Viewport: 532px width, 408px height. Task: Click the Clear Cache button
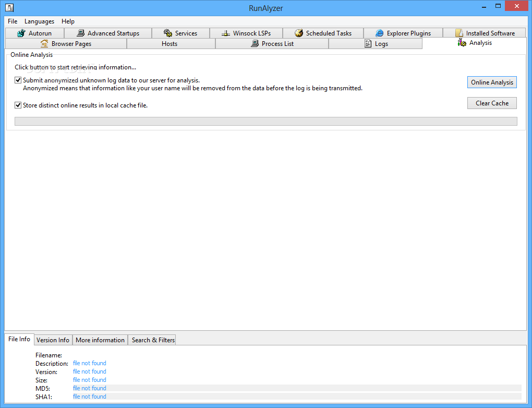(492, 103)
